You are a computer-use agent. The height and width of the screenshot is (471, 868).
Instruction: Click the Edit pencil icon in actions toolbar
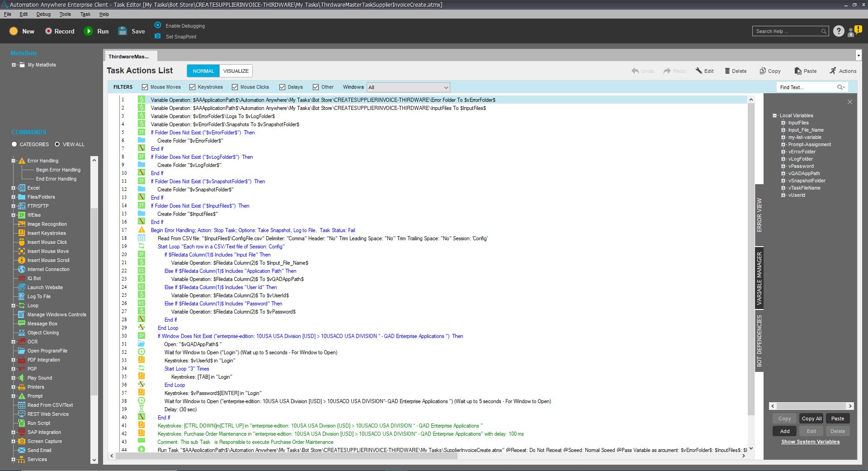coord(699,71)
